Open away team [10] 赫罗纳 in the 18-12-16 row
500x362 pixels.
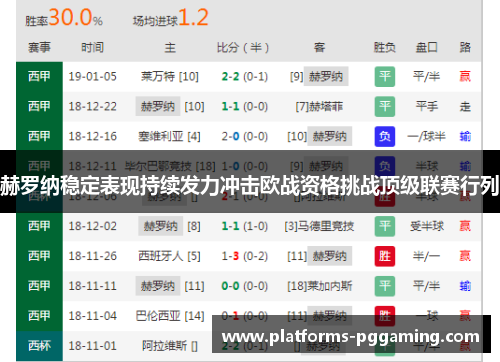point(319,136)
